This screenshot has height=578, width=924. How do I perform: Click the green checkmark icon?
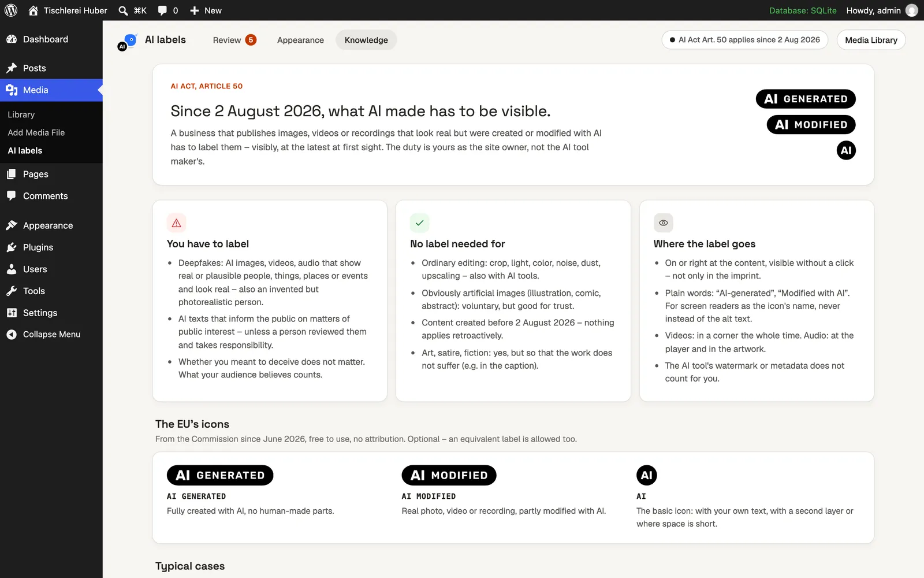tap(420, 223)
